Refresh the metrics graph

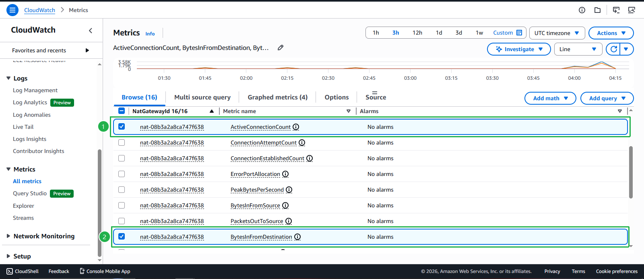[x=613, y=49]
